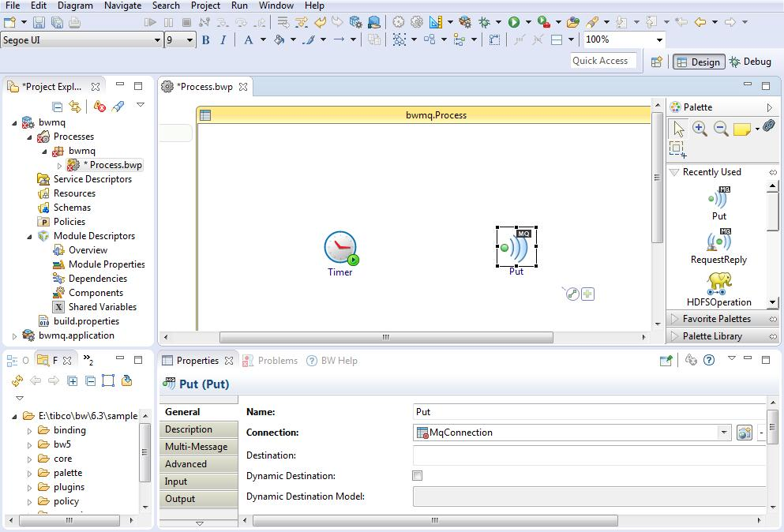Click the palette Zoom Out tool
Image resolution: width=784 pixels, height=532 pixels.
pos(721,129)
